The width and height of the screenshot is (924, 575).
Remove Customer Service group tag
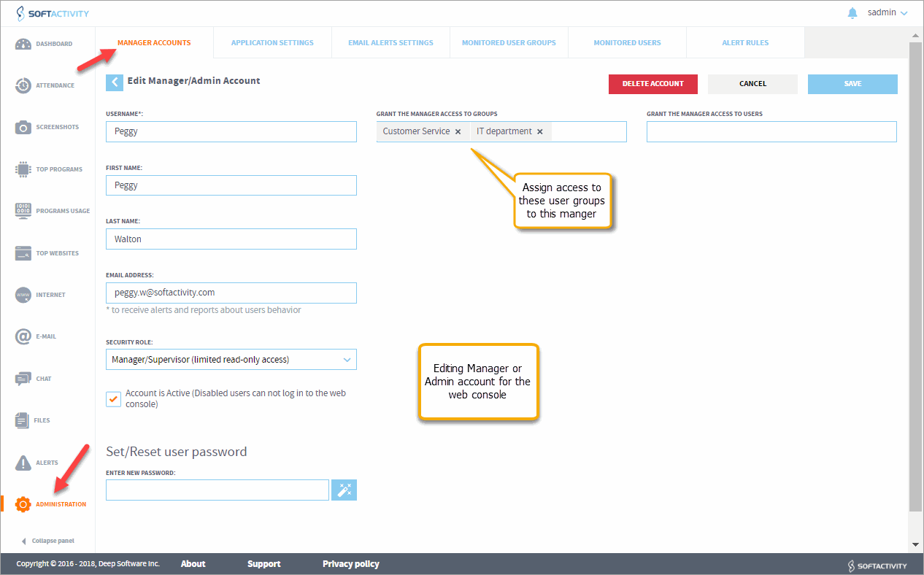(x=458, y=132)
